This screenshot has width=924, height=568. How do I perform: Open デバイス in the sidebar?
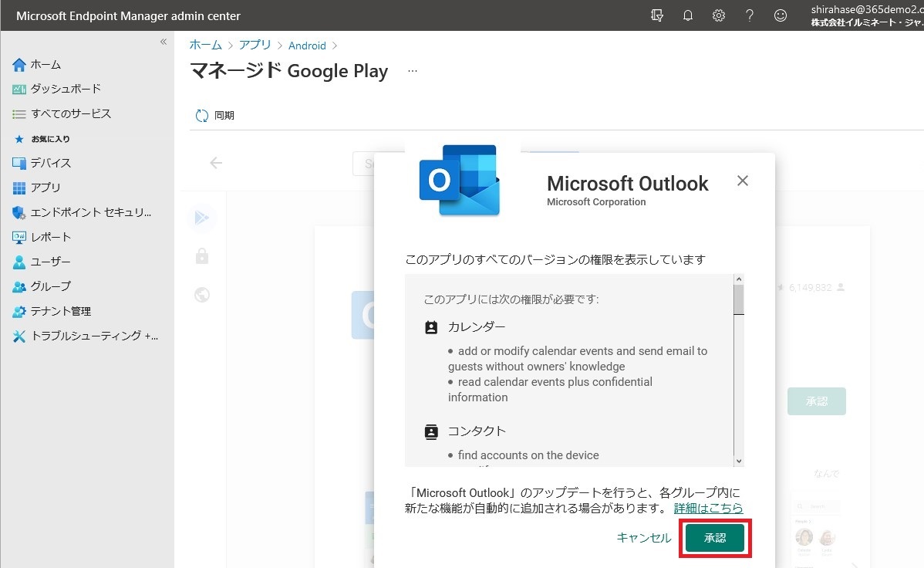(41, 164)
